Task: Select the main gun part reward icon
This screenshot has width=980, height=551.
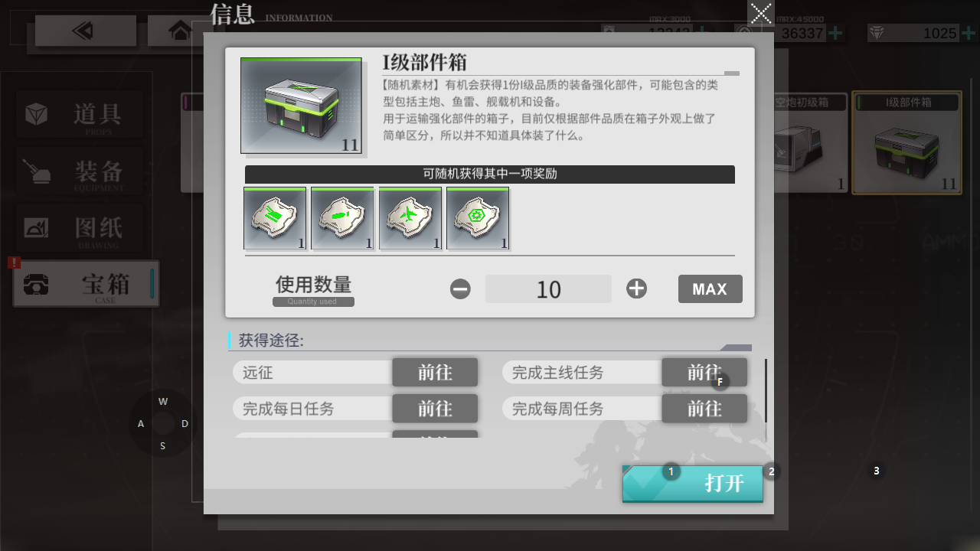Action: click(275, 218)
